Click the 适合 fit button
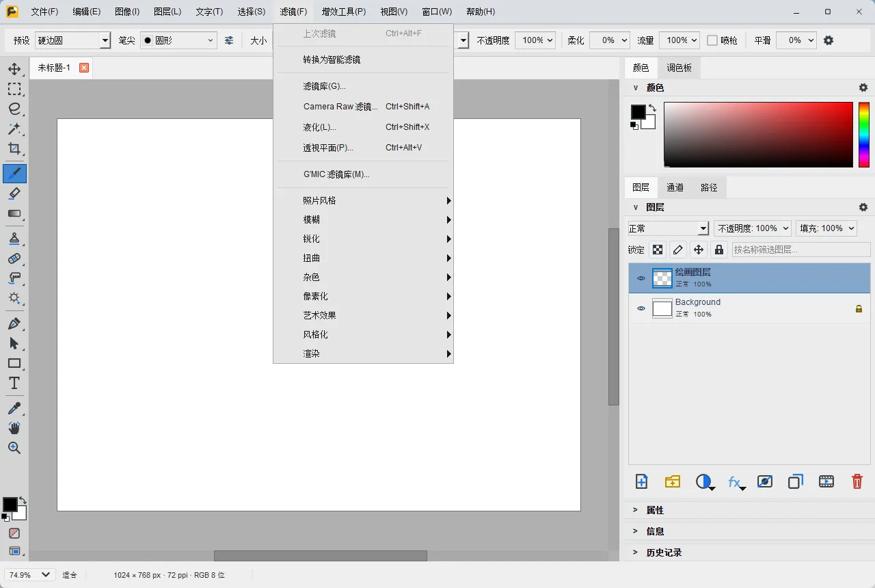The width and height of the screenshot is (875, 588). coord(70,575)
